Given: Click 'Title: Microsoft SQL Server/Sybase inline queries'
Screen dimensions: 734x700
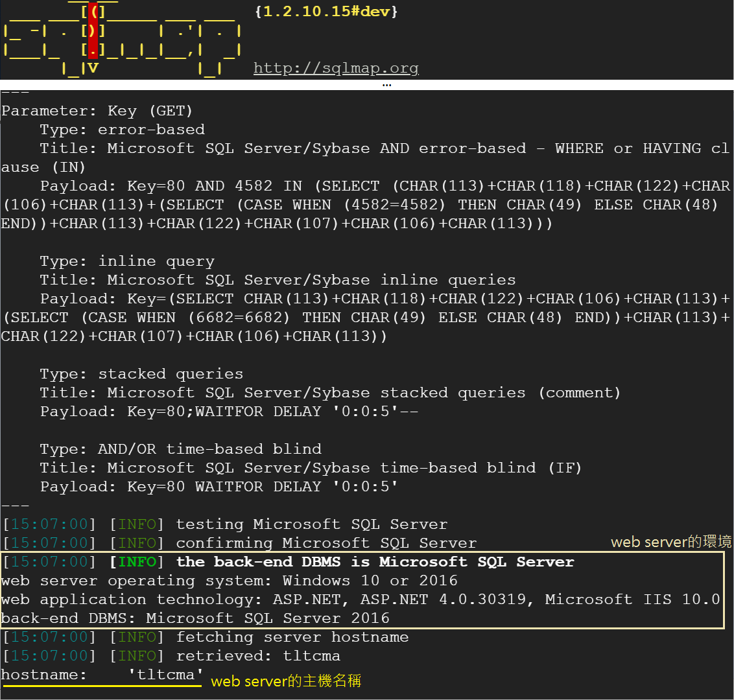Looking at the screenshot, I should coord(278,280).
